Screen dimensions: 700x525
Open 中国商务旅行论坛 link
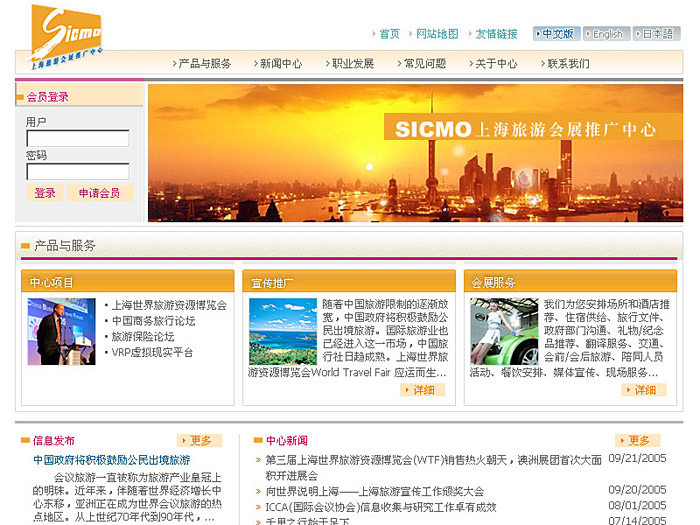[154, 321]
